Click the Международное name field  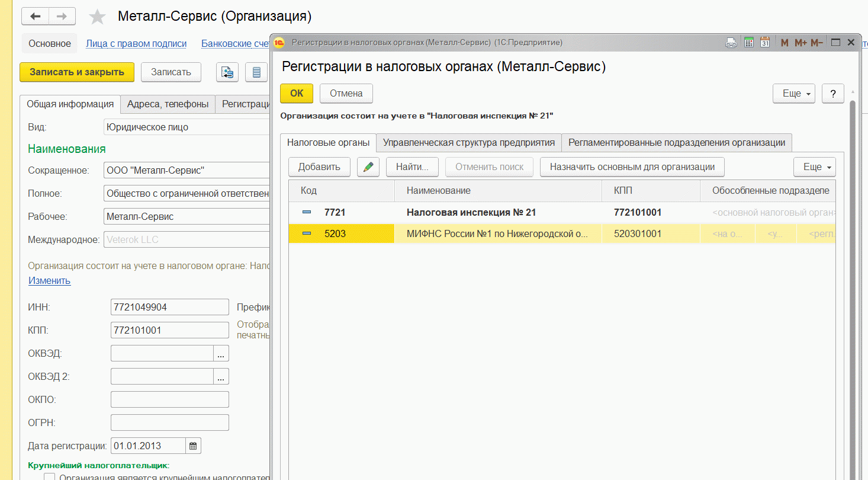coord(187,239)
